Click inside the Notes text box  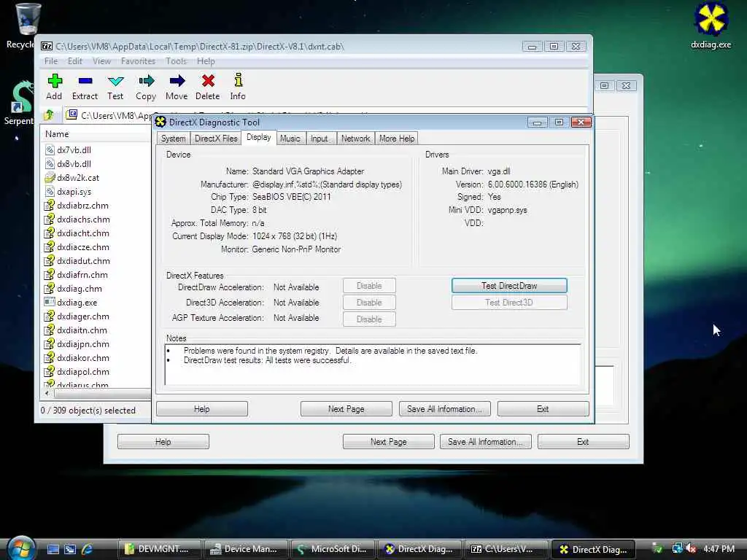click(373, 365)
